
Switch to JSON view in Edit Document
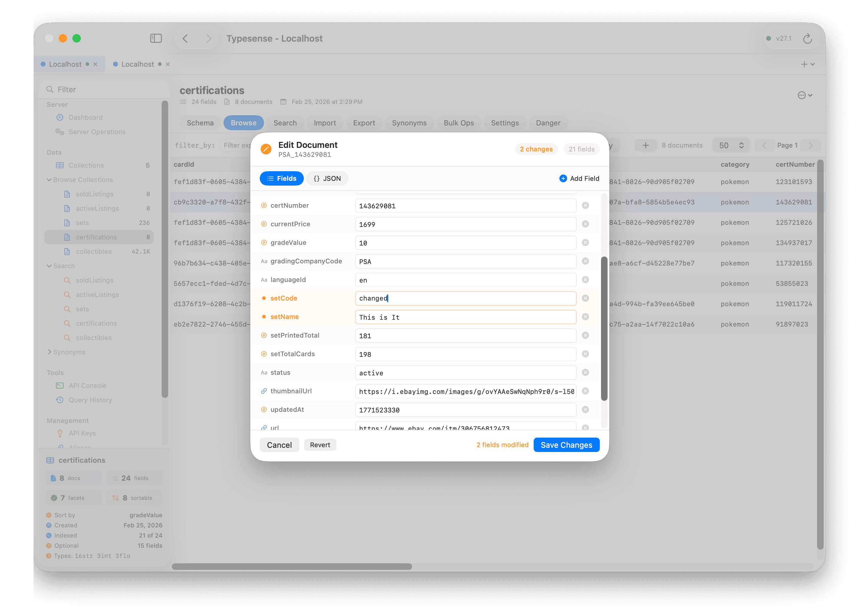(327, 178)
